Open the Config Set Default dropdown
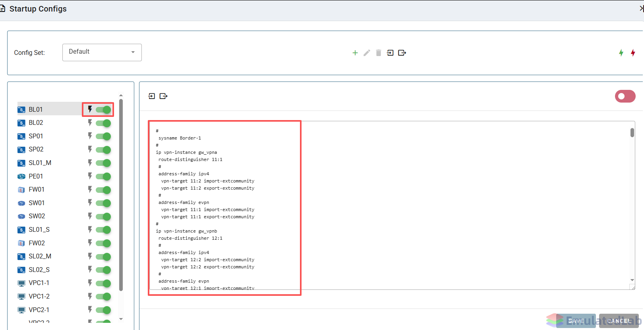Viewport: 644px width, 330px height. pos(102,52)
